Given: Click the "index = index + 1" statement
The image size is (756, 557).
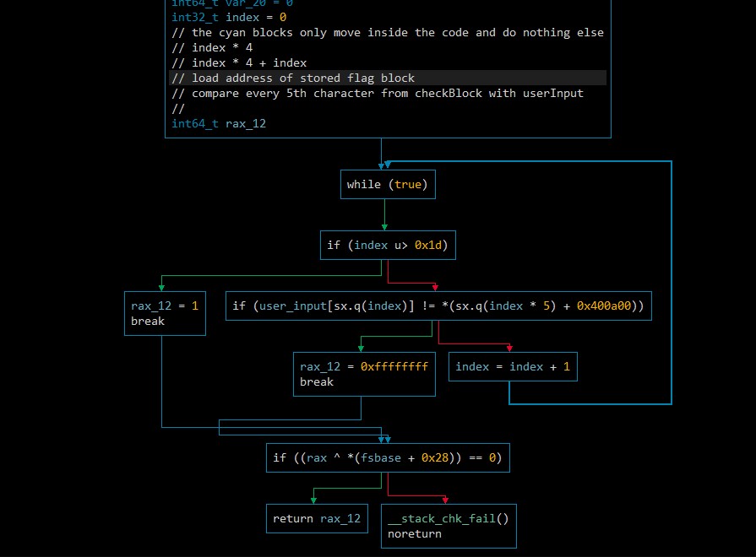Looking at the screenshot, I should [x=513, y=366].
